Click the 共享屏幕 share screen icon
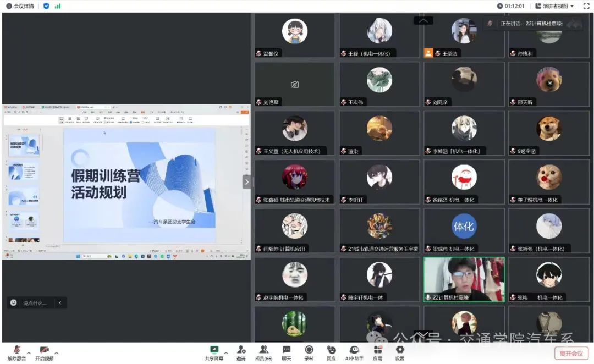 coord(214,352)
